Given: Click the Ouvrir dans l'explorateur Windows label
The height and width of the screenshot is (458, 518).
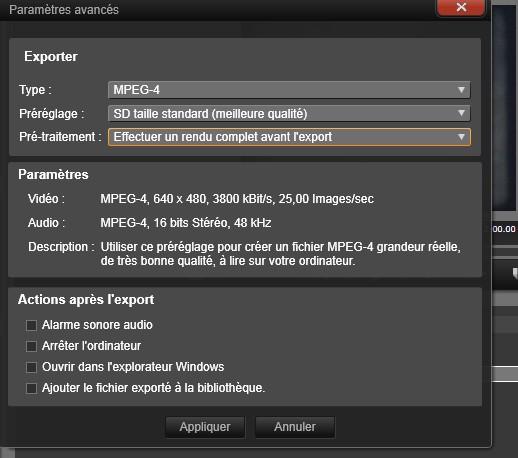Looking at the screenshot, I should (x=133, y=367).
